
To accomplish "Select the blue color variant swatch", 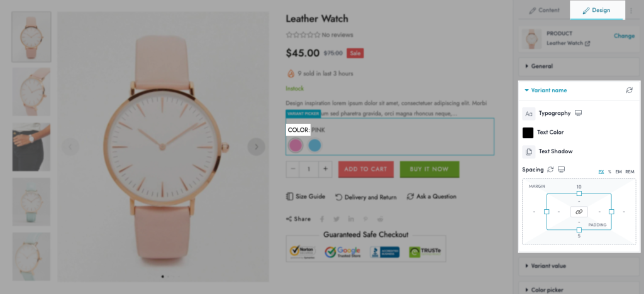I will click(314, 145).
